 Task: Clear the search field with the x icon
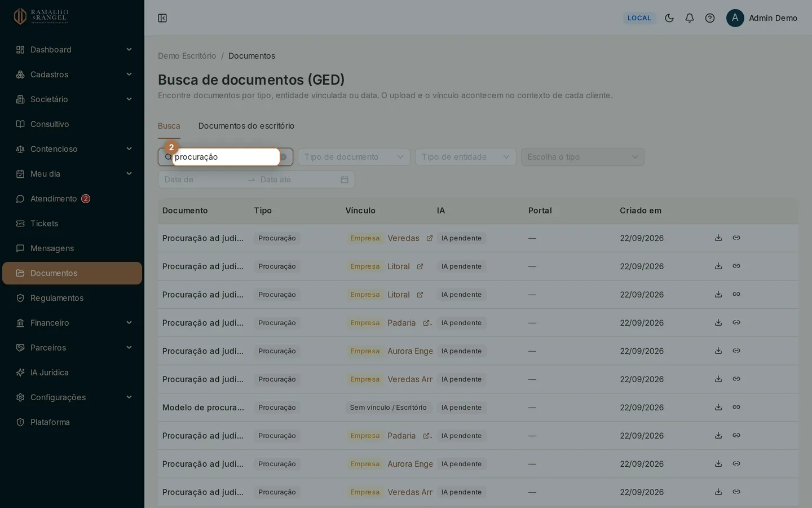(284, 157)
